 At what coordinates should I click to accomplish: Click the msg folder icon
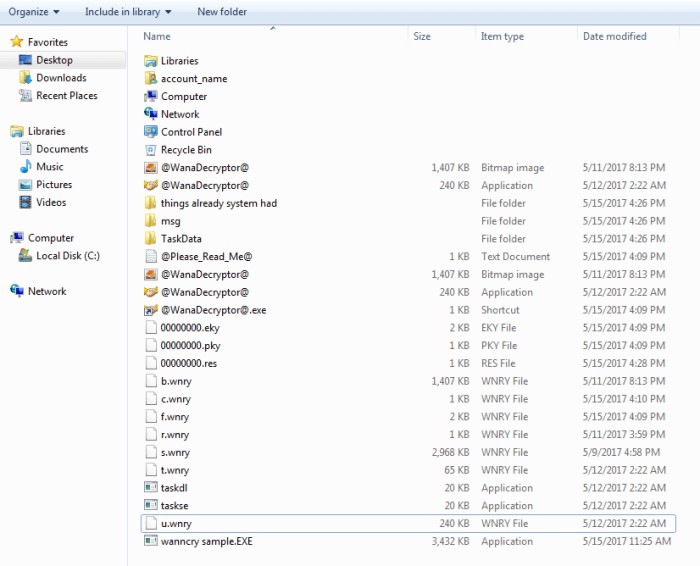(x=151, y=221)
